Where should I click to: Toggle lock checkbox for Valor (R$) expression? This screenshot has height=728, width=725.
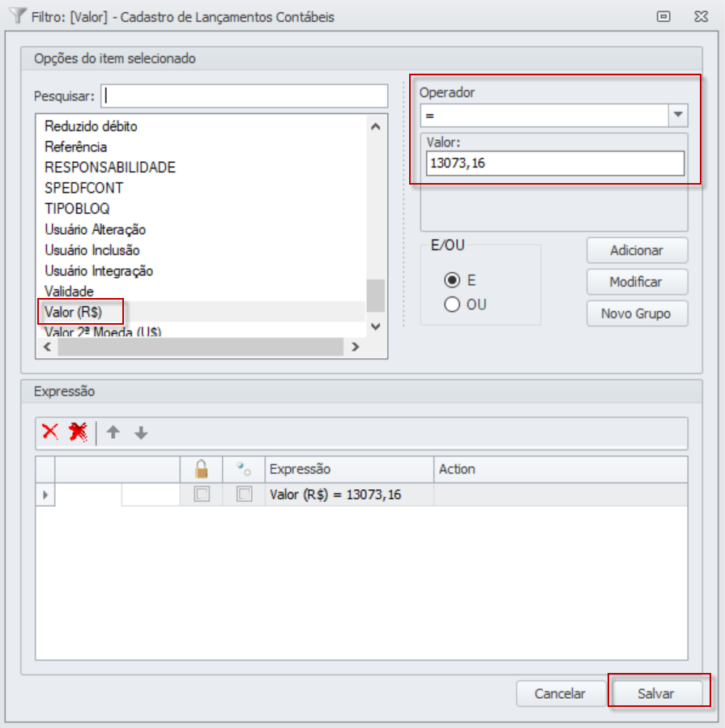coord(202,494)
